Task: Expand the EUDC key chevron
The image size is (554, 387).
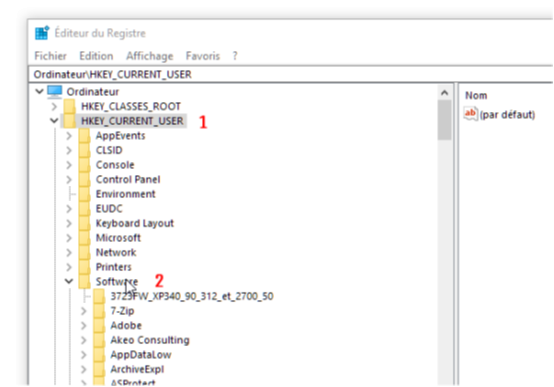Action: click(69, 209)
